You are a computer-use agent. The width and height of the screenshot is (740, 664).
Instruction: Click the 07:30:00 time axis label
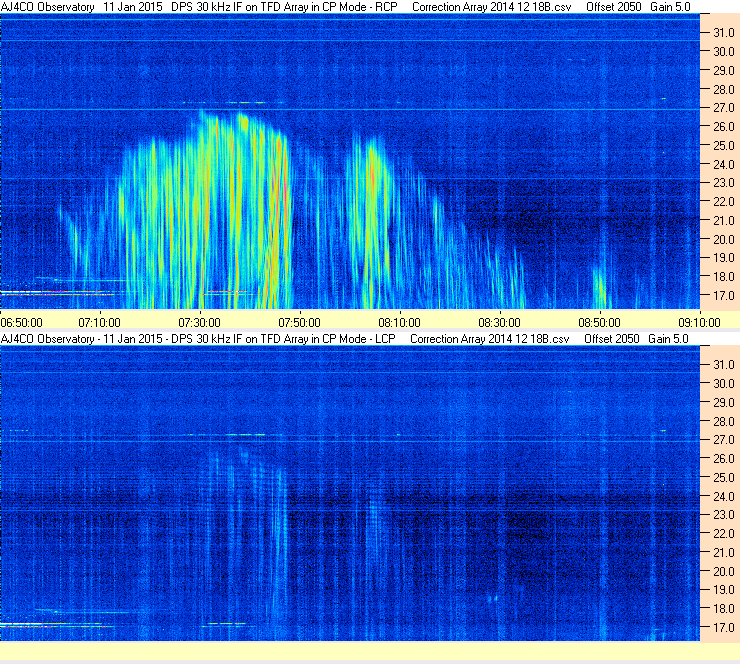pos(199,321)
